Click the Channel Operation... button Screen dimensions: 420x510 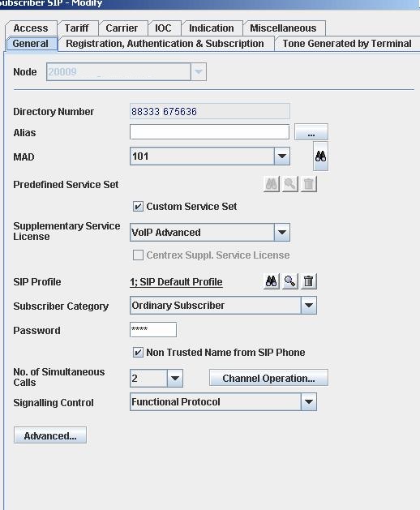pos(268,378)
